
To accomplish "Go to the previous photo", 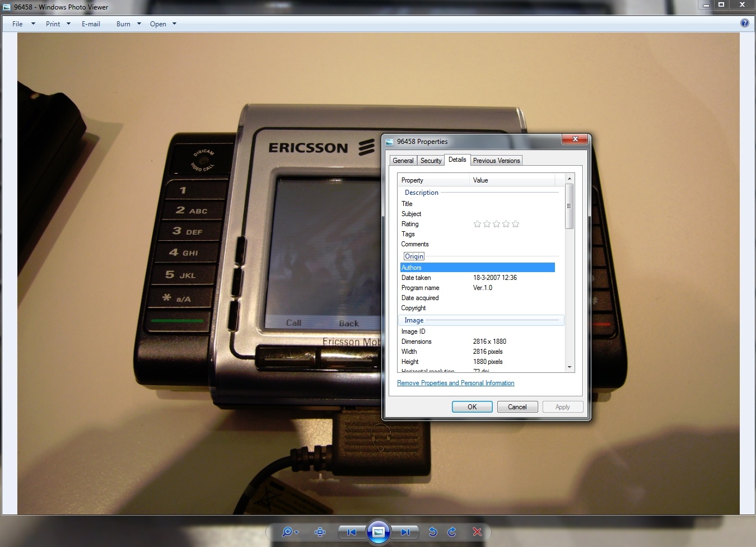I will (351, 532).
